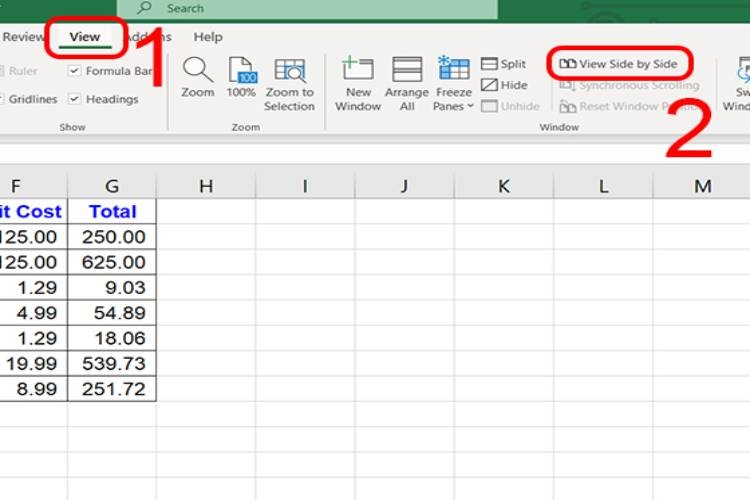The height and width of the screenshot is (500, 750).
Task: Select cell with value 625.00
Action: [x=112, y=262]
